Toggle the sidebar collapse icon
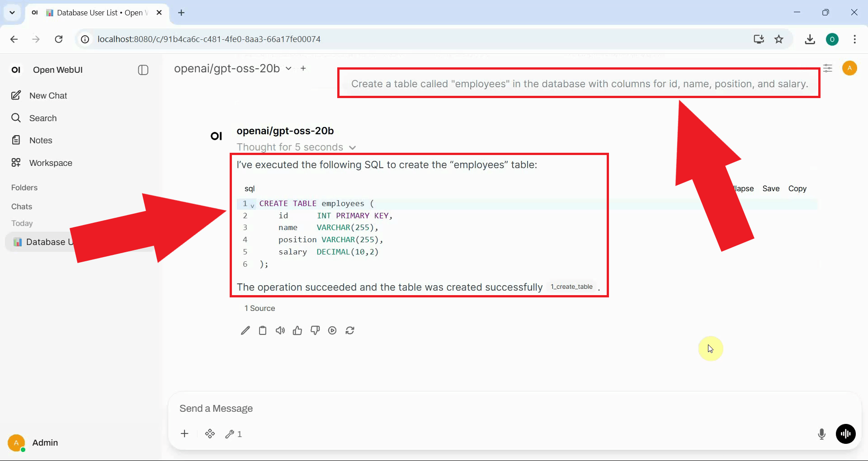868x461 pixels. pos(143,70)
